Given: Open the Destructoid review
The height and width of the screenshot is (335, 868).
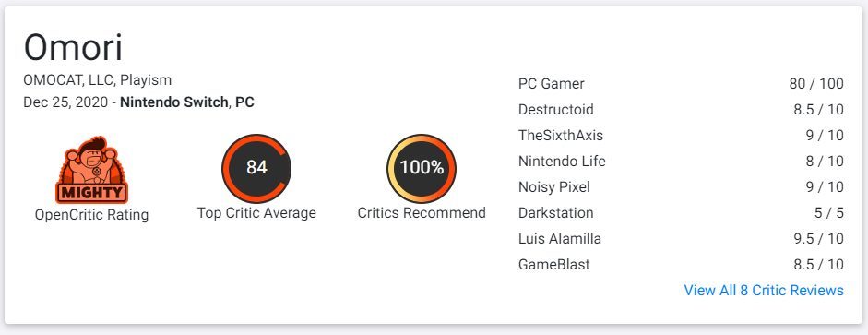Looking at the screenshot, I should 556,110.
